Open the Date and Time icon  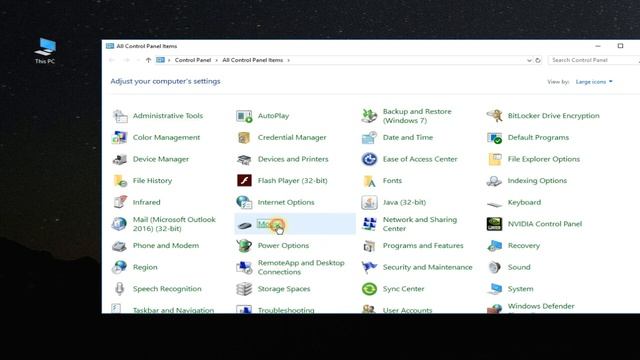(x=369, y=138)
